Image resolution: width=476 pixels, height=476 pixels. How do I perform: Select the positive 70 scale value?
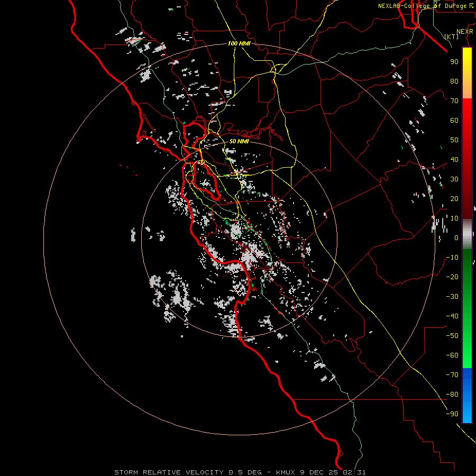454,101
